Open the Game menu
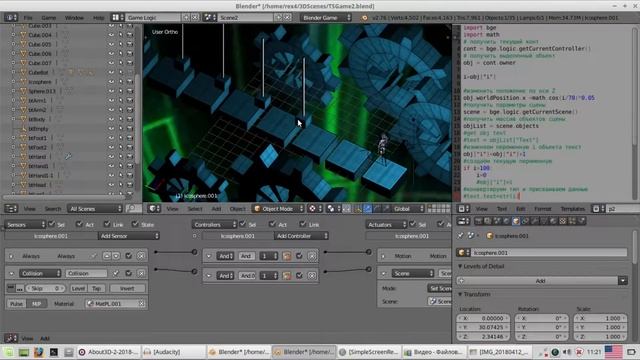This screenshot has height=360, width=640. click(x=49, y=18)
